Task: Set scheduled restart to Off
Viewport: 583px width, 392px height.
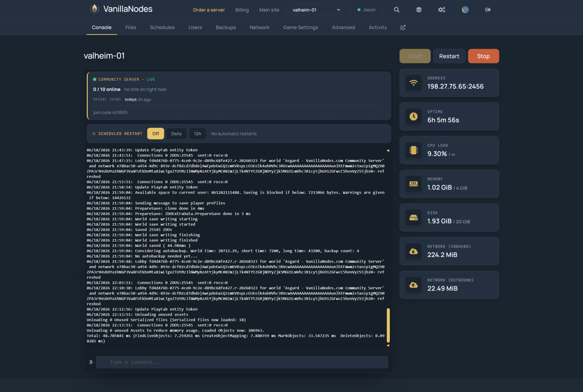Action: click(x=156, y=134)
